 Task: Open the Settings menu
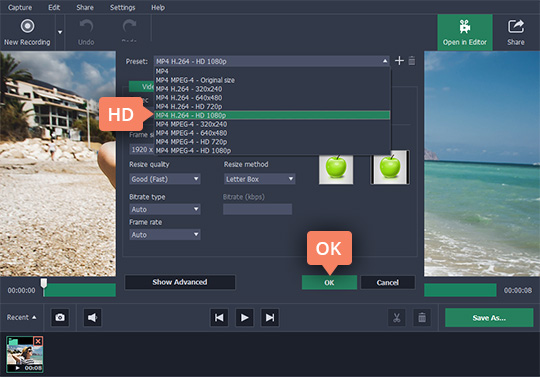click(x=122, y=7)
